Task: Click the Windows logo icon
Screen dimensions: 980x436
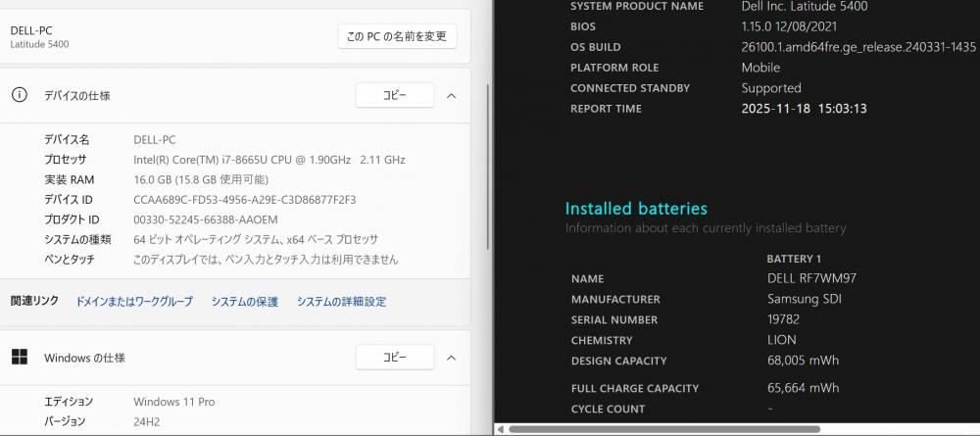Action: [x=20, y=357]
